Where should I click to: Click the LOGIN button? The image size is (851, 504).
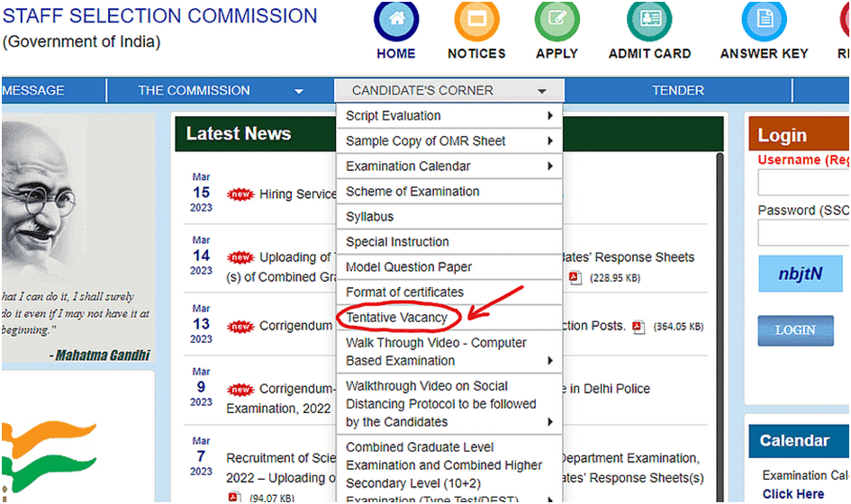[796, 330]
